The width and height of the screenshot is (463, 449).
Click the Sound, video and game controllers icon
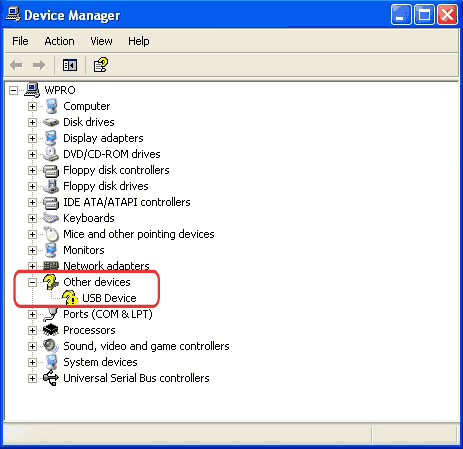(x=51, y=346)
